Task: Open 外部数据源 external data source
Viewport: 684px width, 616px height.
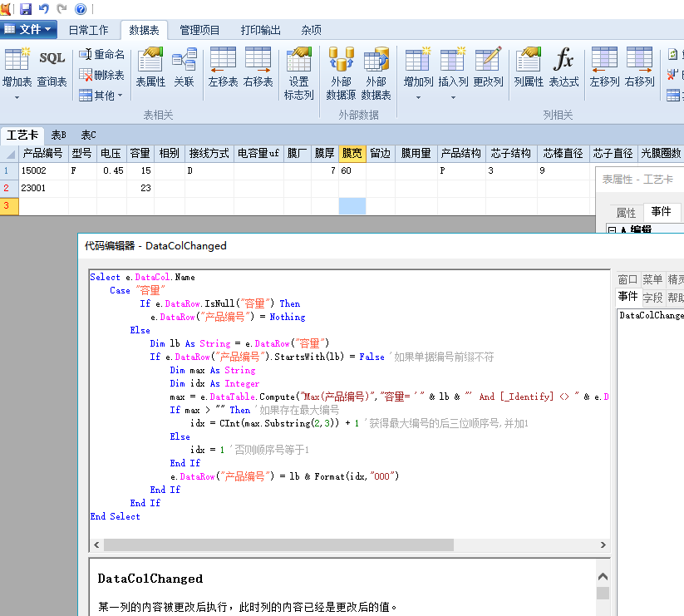Action: tap(341, 74)
